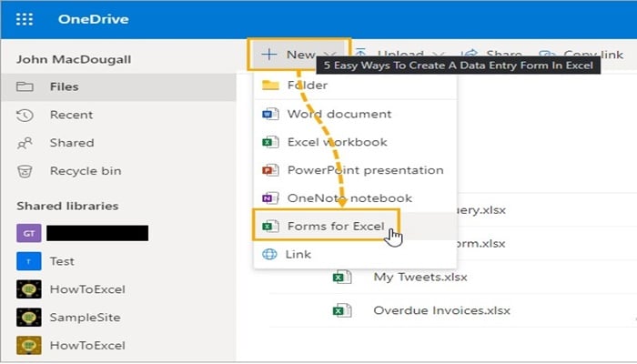637x364 pixels.
Task: Click the Copy link toolbar button
Action: click(581, 54)
